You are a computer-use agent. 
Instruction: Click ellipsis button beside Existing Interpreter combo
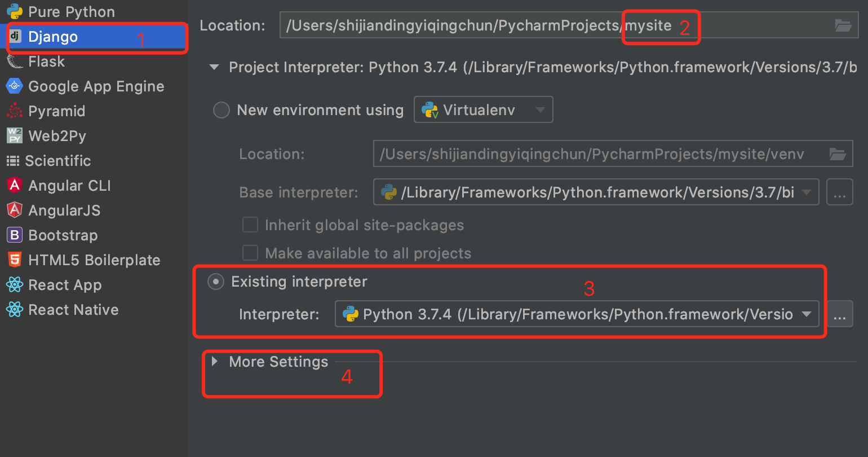click(x=840, y=314)
